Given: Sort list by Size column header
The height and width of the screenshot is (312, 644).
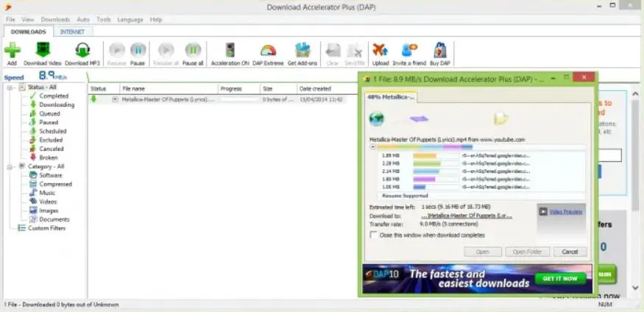Looking at the screenshot, I should coord(278,89).
